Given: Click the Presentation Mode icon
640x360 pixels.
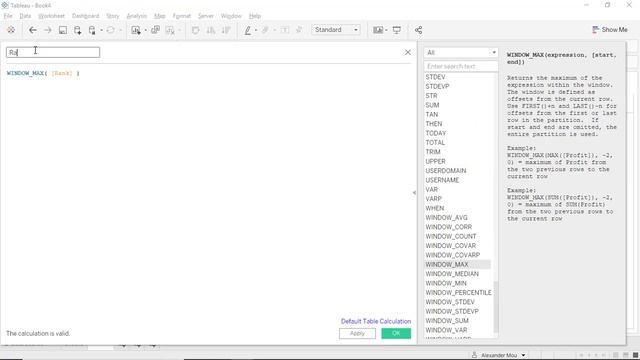Looking at the screenshot, I should click(x=397, y=30).
